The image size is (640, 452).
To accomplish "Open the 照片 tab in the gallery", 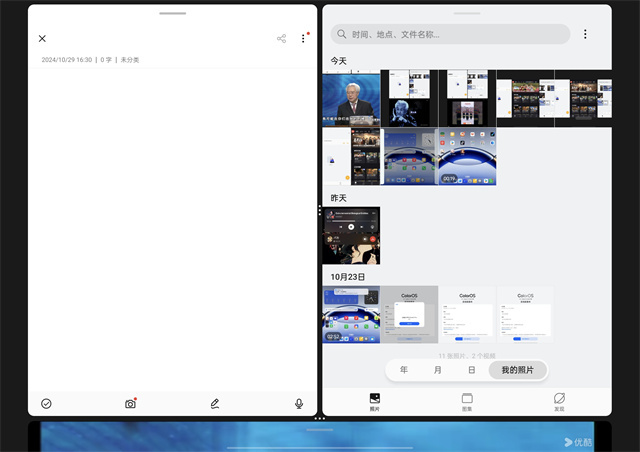I will click(x=375, y=402).
